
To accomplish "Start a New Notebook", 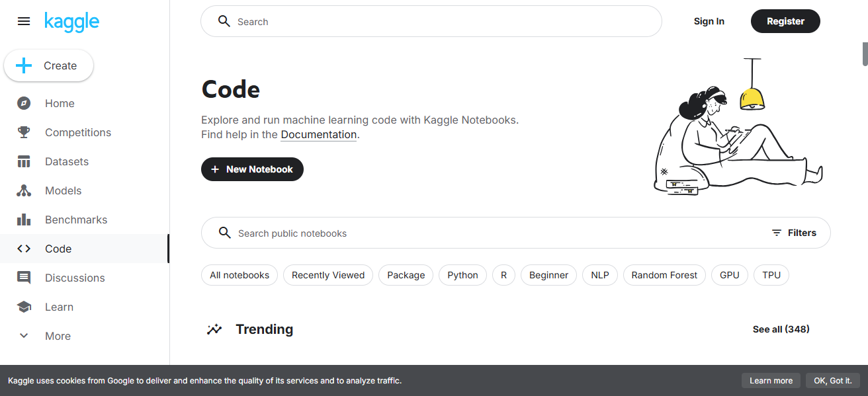I will point(252,169).
